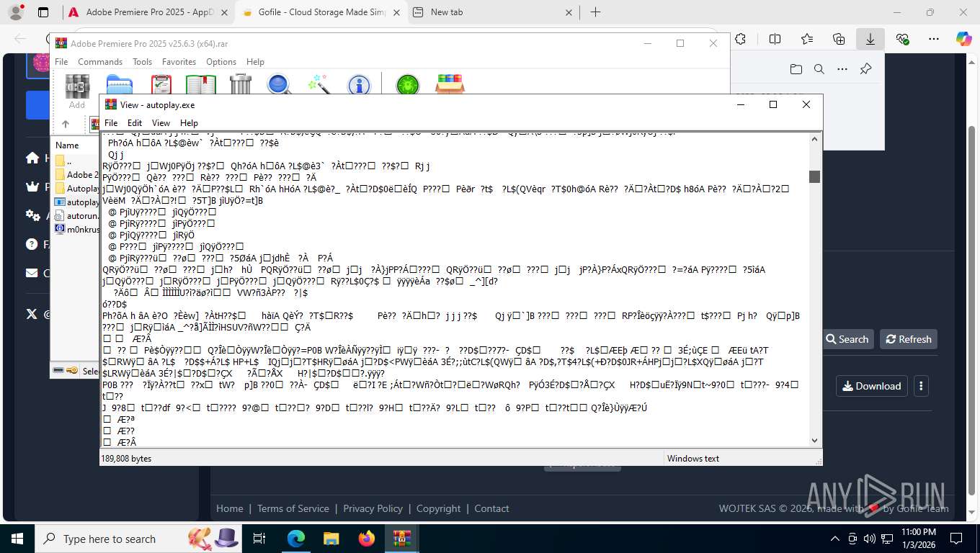Click the Download button on the Gofile page
Viewport: 980px width, 553px height.
[x=872, y=386]
